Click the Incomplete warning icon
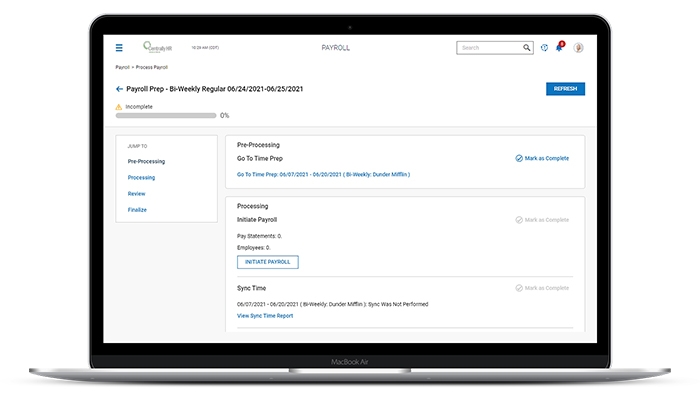700x400 pixels. coord(119,107)
